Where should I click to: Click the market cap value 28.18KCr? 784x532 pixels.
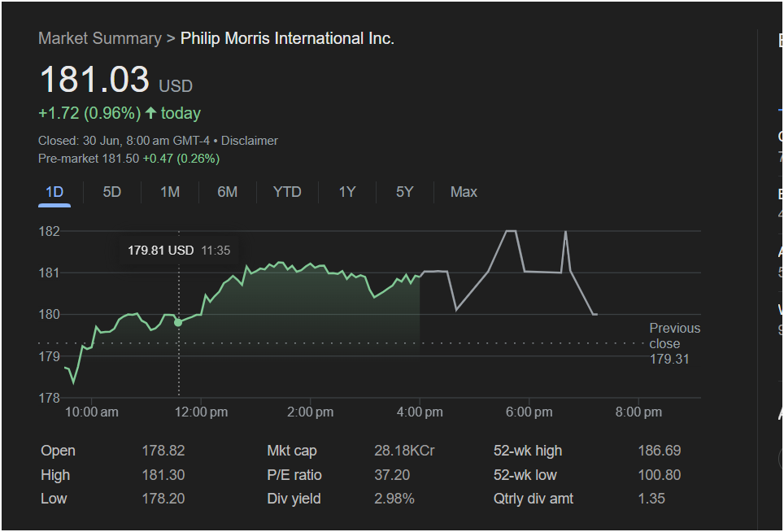pos(404,451)
